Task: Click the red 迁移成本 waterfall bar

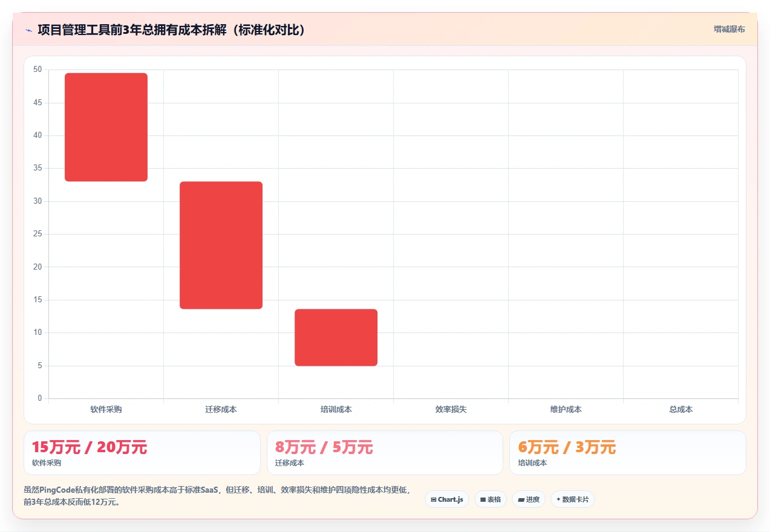Action: [x=221, y=245]
